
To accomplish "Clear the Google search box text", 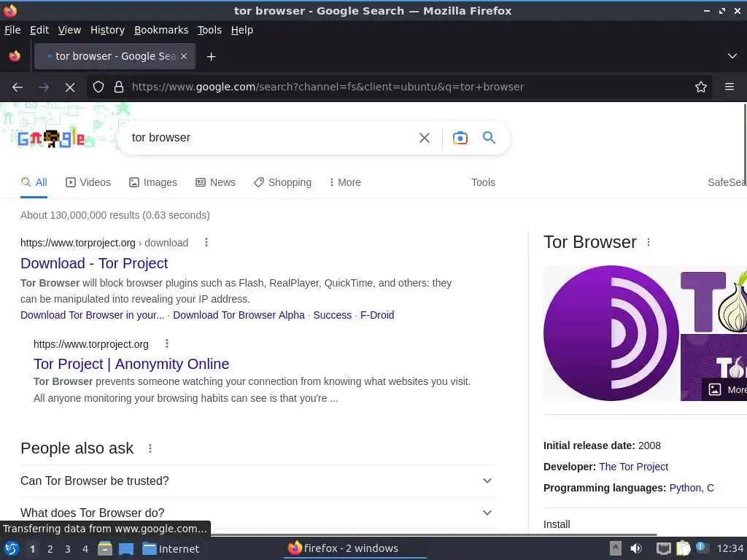I will (425, 138).
